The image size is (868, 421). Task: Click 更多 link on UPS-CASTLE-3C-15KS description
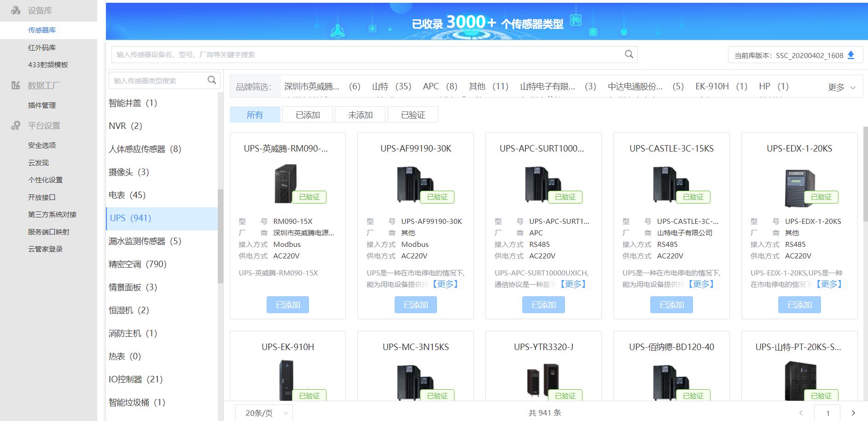click(x=701, y=284)
